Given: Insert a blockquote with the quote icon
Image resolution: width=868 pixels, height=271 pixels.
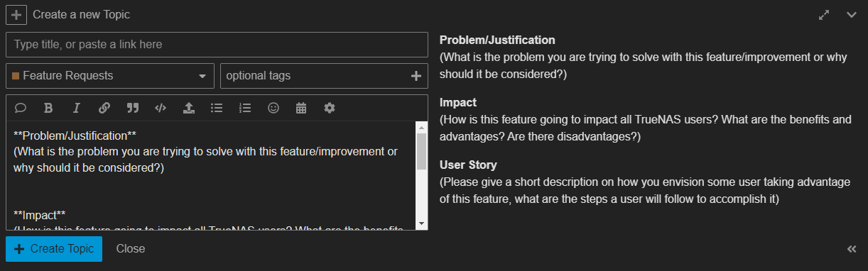Looking at the screenshot, I should coord(133,108).
